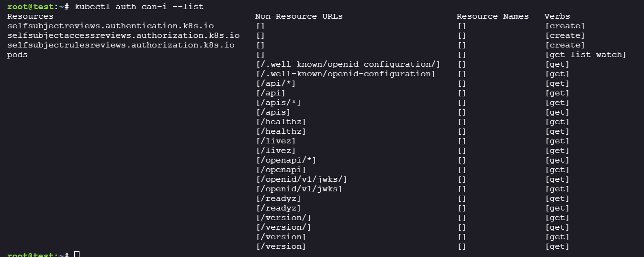Screen dimensions: 644x257
Task: Select the selfsubjectaccessreviews.authorization.k8s.io resource entry
Action: click(x=124, y=35)
